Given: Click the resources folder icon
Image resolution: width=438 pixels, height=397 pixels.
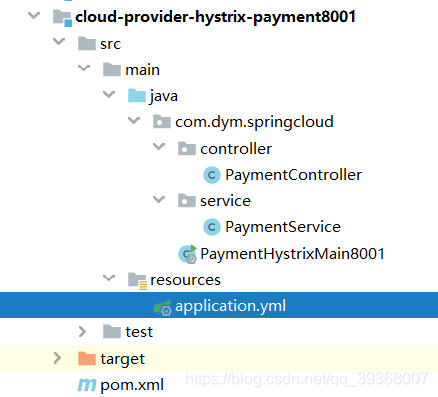Looking at the screenshot, I should 137,281.
